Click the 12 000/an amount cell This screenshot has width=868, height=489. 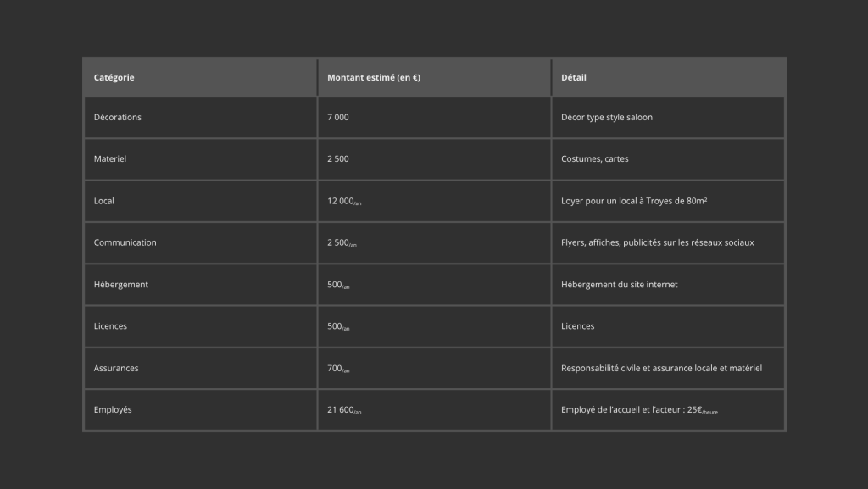(344, 201)
